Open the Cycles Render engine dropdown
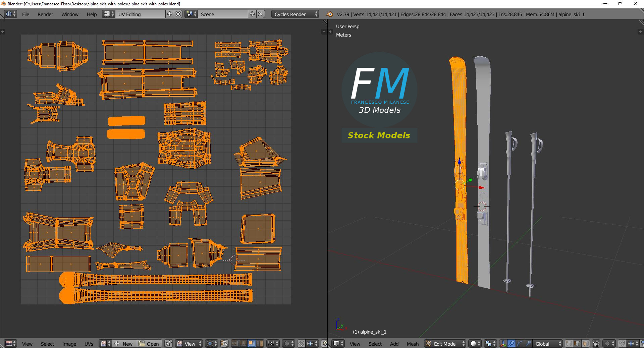 coord(295,14)
